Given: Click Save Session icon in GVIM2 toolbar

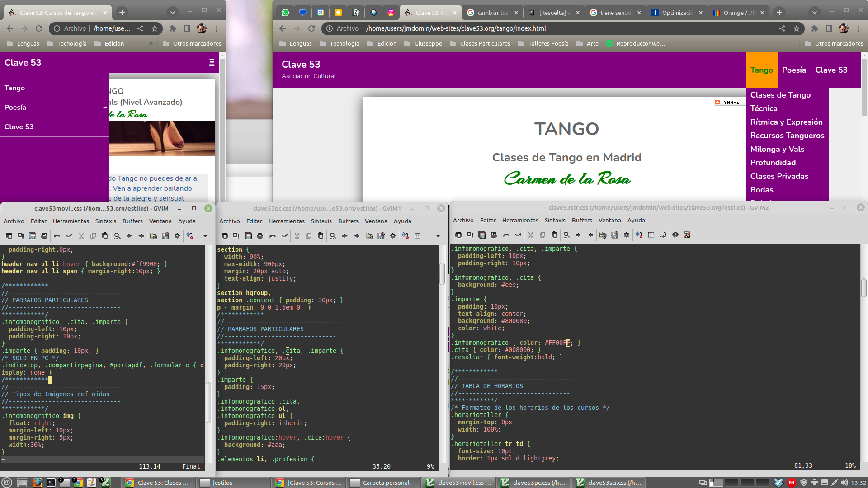Looking at the screenshot, I should [615, 235].
